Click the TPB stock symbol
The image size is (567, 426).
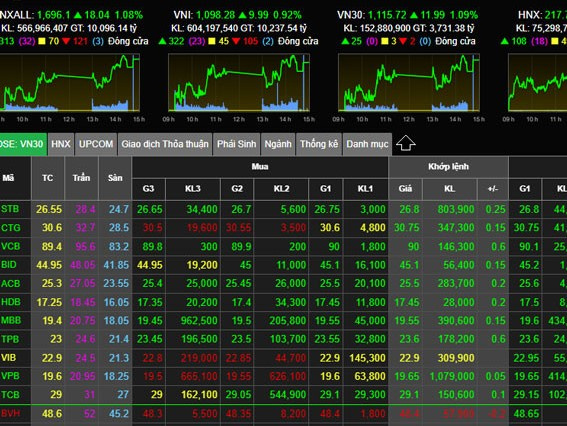pyautogui.click(x=10, y=339)
